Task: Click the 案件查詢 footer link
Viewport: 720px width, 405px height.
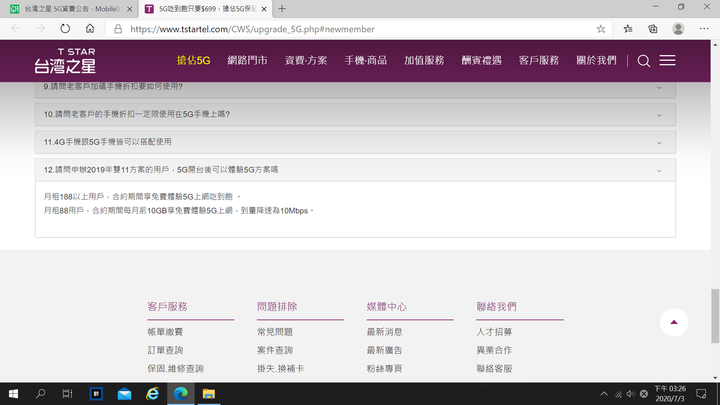Action: [275, 350]
